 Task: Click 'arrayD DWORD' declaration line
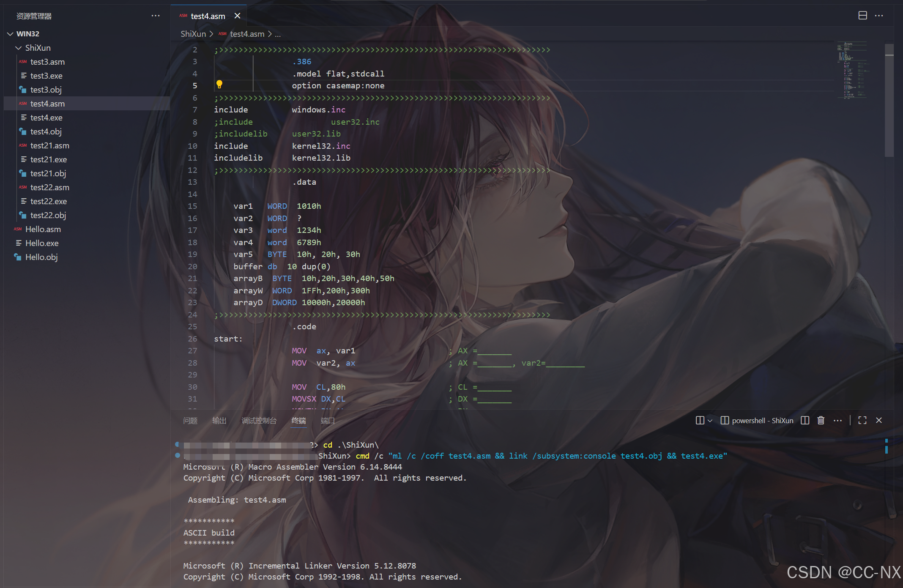coord(299,303)
